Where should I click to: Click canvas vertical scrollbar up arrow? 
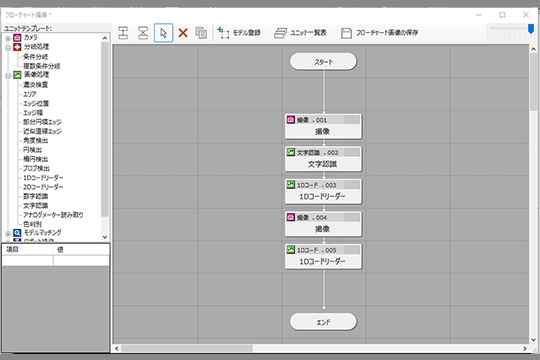(533, 49)
